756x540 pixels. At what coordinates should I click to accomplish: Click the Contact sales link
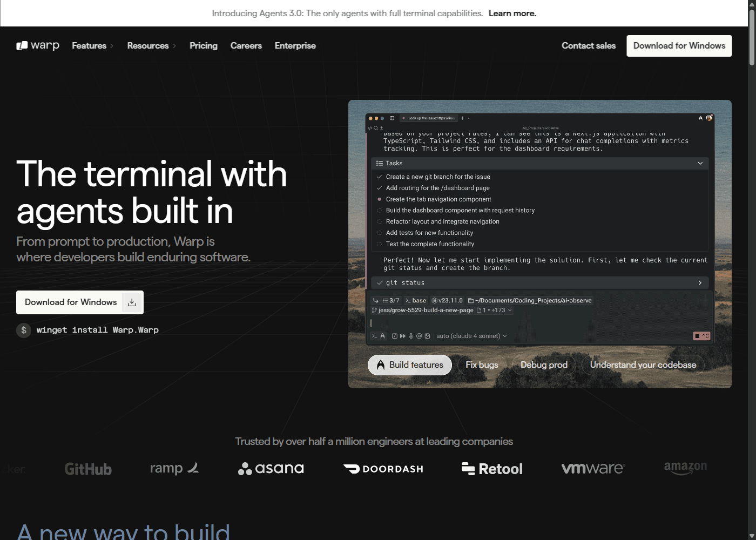click(x=589, y=46)
